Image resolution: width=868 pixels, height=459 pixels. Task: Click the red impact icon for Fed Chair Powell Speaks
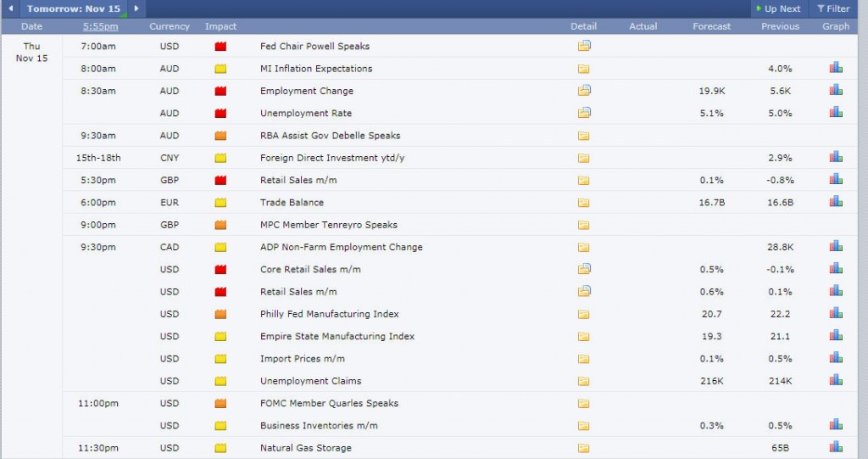coord(220,47)
